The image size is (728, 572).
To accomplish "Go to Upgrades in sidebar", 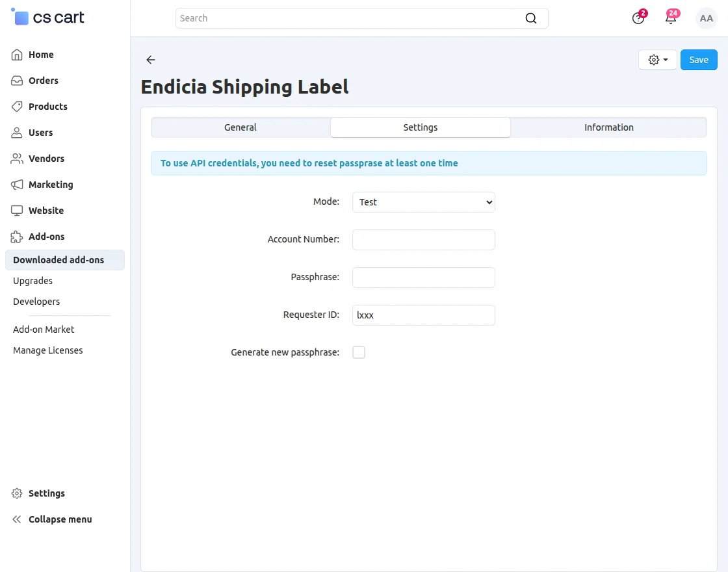I will pyautogui.click(x=32, y=281).
